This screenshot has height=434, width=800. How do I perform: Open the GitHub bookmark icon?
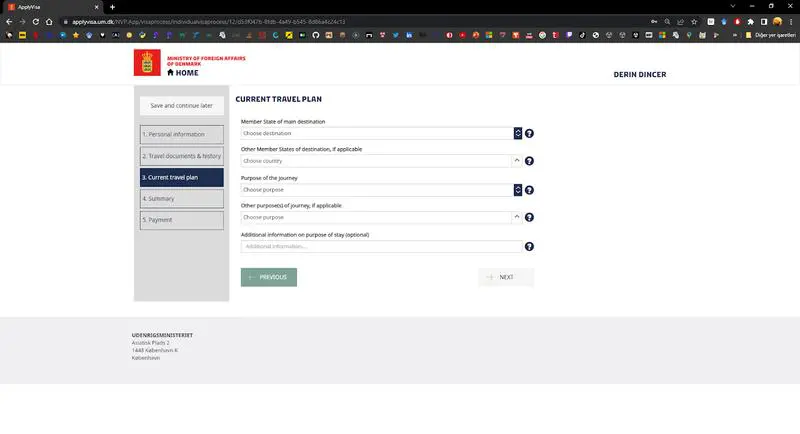click(315, 35)
